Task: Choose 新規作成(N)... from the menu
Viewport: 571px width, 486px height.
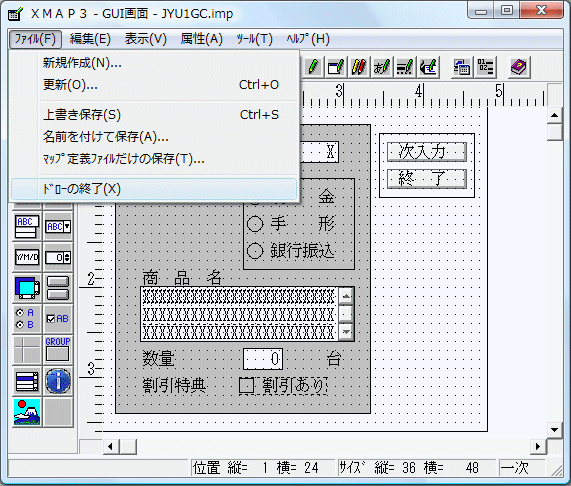Action: coord(154,63)
